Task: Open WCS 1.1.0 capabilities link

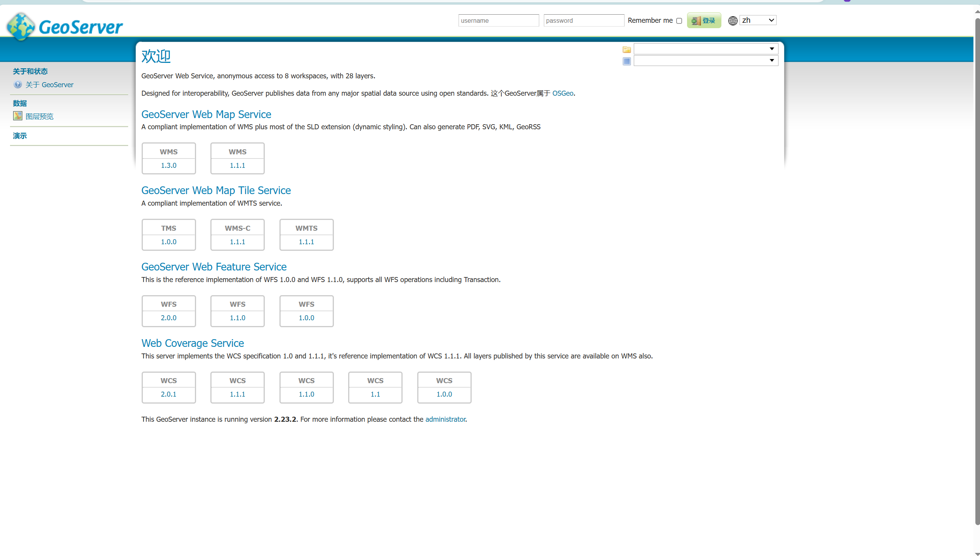Action: (x=306, y=394)
